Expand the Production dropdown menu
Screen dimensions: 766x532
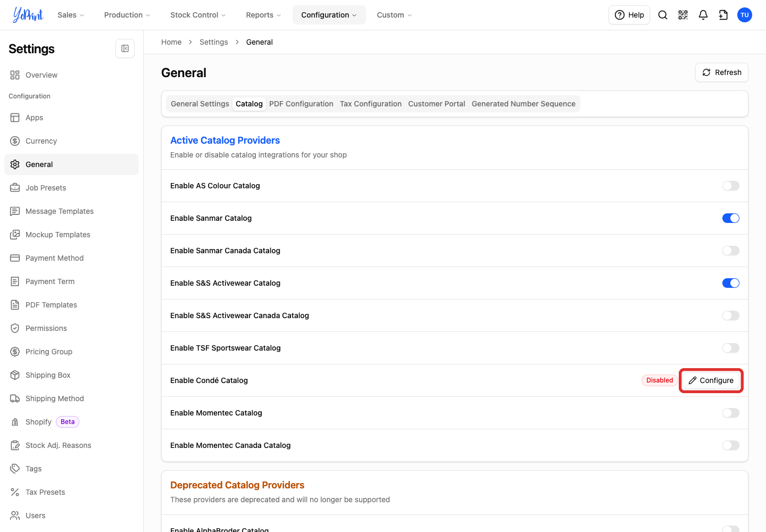pyautogui.click(x=127, y=15)
